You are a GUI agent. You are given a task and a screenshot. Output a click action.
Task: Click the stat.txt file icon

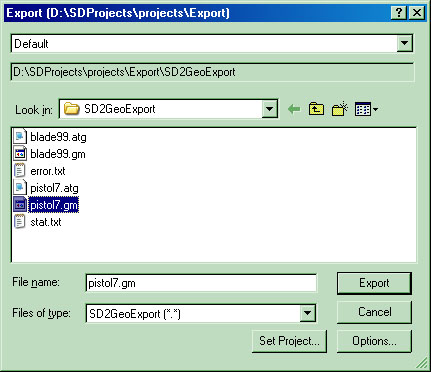(20, 222)
